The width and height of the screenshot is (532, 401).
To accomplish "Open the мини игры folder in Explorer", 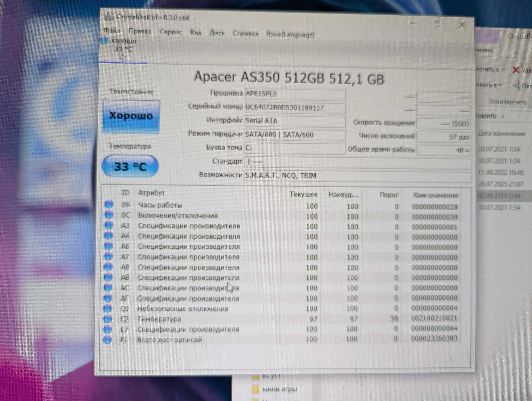I will [x=280, y=389].
